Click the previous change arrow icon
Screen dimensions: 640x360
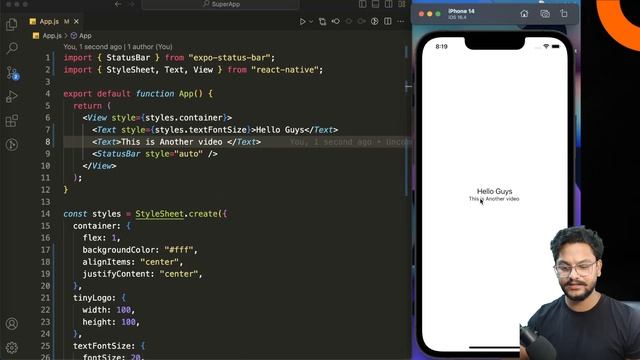(336, 21)
